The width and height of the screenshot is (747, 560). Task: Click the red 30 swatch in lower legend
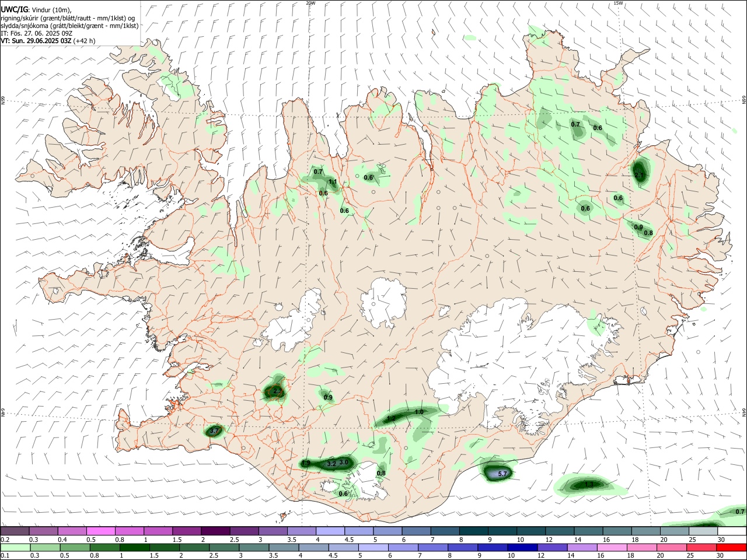(732, 548)
